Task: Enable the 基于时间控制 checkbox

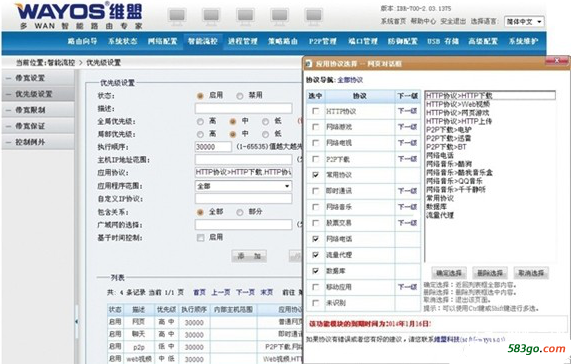Action: click(x=200, y=238)
